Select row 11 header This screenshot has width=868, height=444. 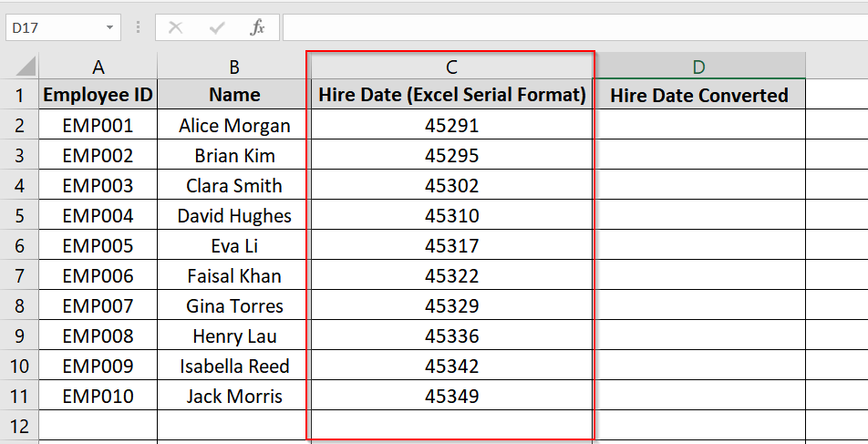19,396
